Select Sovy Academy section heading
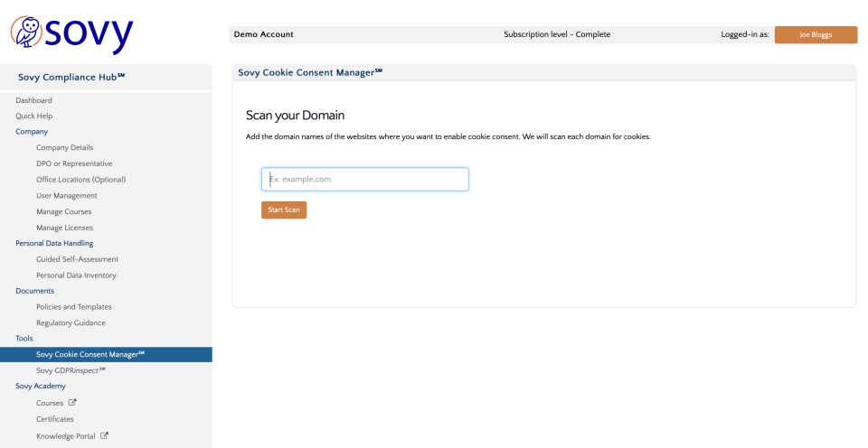Viewport: 868px width, 448px height. pyautogui.click(x=41, y=386)
